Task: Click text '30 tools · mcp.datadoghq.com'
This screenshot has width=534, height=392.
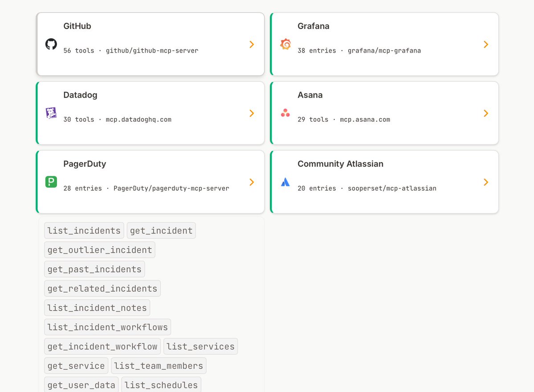Action: pos(118,119)
